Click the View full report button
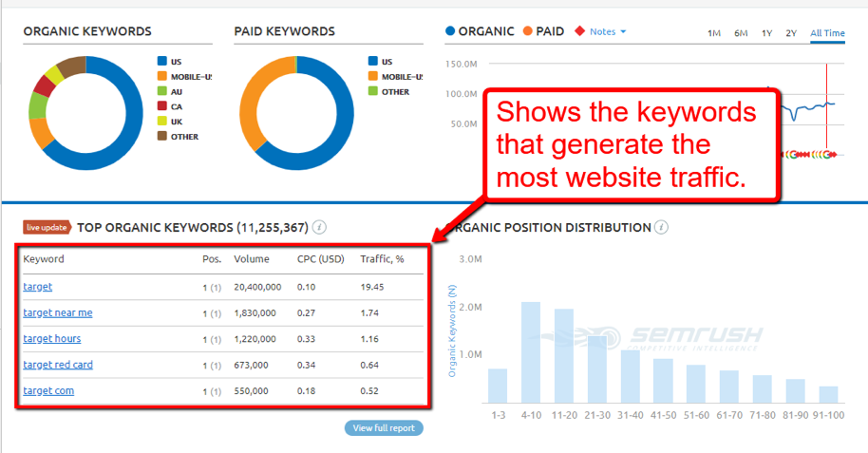Screen dimensions: 868x453 [x=384, y=428]
